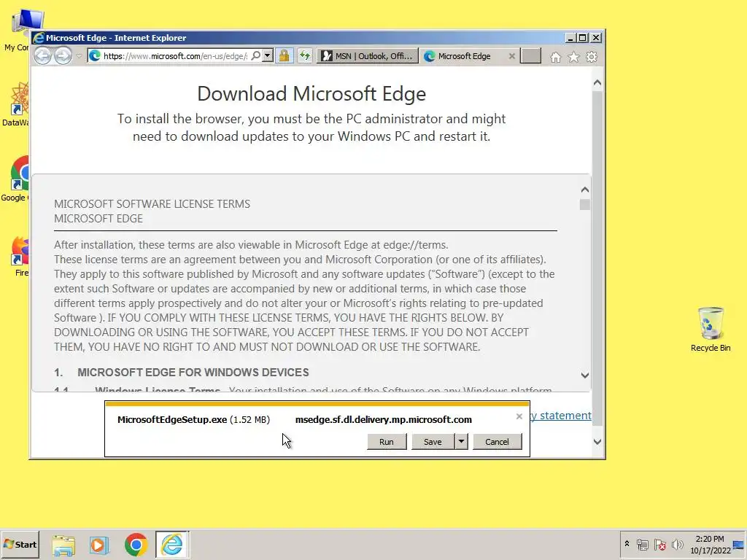The height and width of the screenshot is (560, 747).
Task: Click the MICROSOFT EDGE FOR WINDOWS DEVICES heading
Action: click(x=193, y=373)
